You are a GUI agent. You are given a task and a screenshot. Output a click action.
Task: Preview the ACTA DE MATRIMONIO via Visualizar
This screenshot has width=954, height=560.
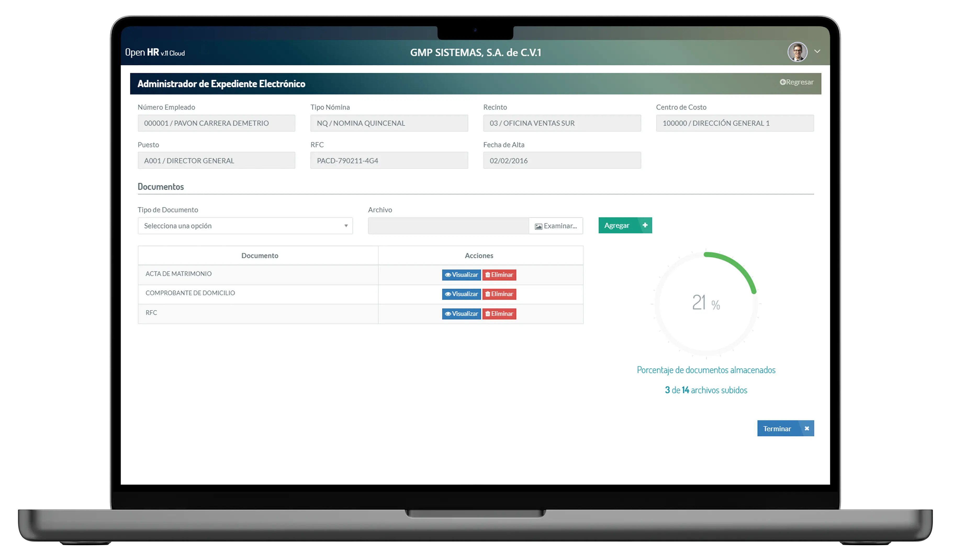(461, 275)
